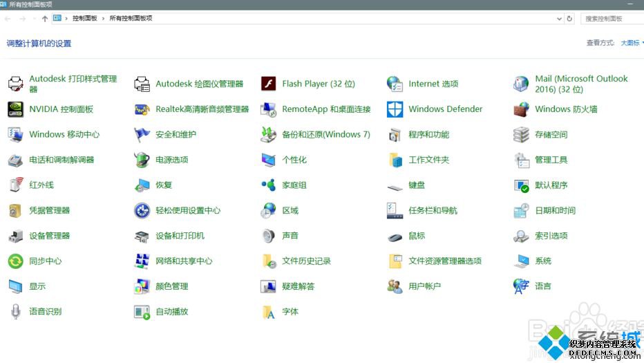Click the 设备管理器 icon
The height and width of the screenshot is (363, 644).
(x=16, y=236)
